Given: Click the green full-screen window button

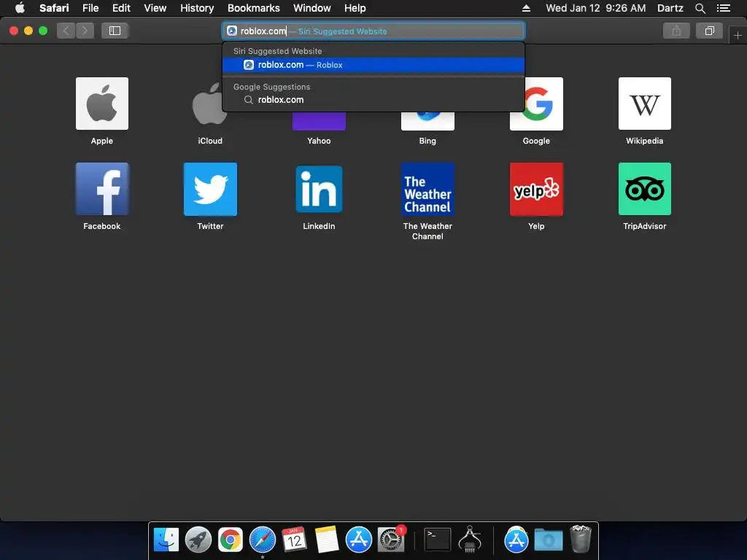Looking at the screenshot, I should 43,31.
